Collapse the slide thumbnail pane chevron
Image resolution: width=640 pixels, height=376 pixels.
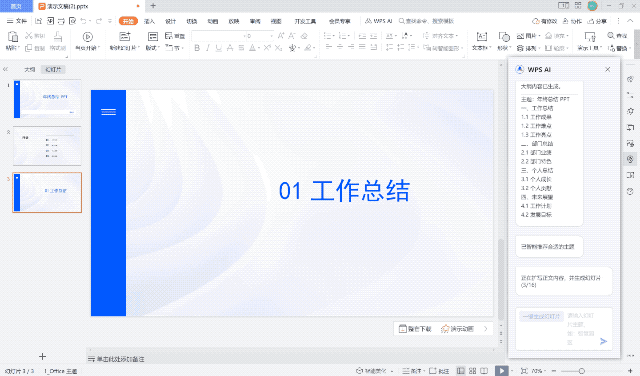point(5,69)
